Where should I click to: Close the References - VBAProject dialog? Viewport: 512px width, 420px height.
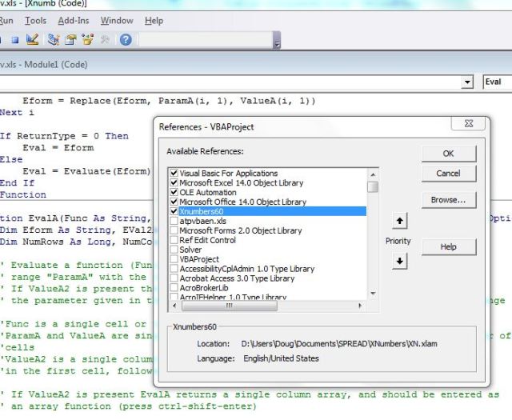[469, 123]
